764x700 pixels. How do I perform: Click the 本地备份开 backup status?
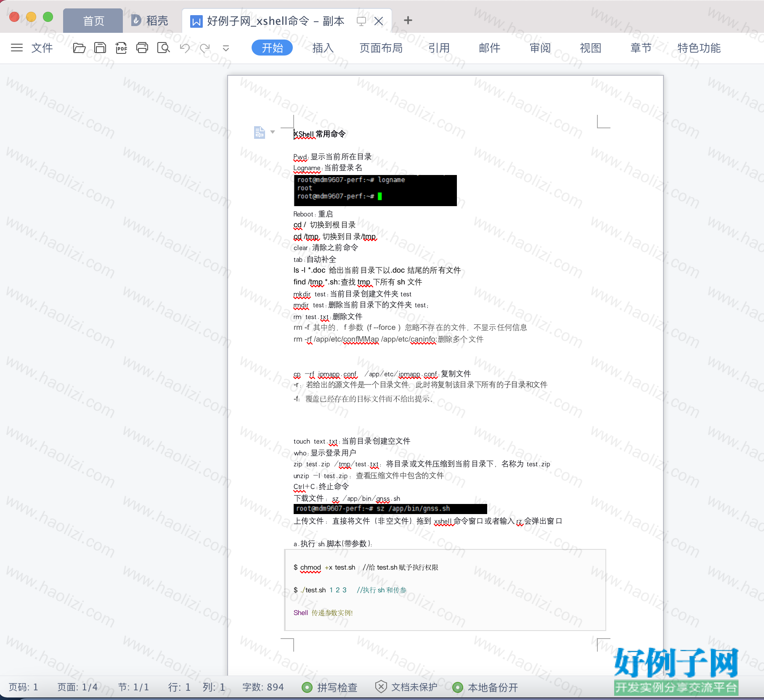point(485,687)
